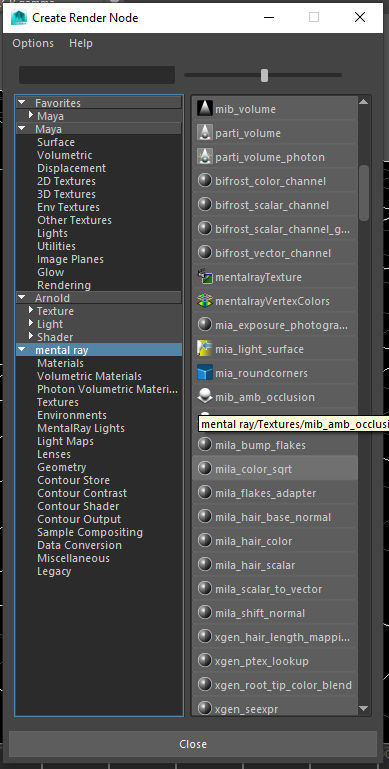The width and height of the screenshot is (389, 769).
Task: Click the node list scroll-up arrow
Action: click(363, 102)
